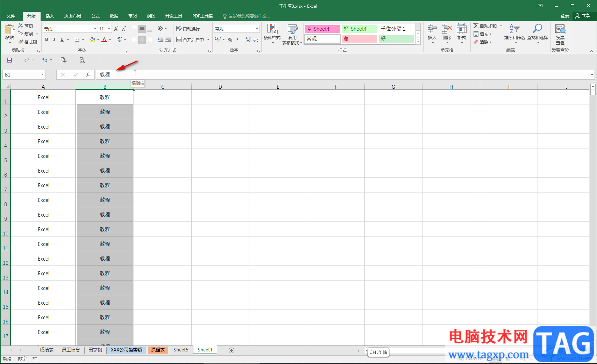Screen dimensions: 597x364
Task: Expand the Name Box dropdown
Action: coord(42,74)
